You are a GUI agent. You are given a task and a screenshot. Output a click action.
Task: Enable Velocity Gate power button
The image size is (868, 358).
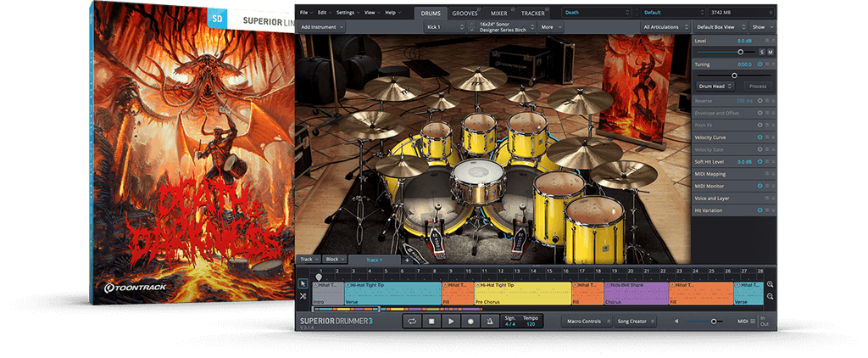pyautogui.click(x=760, y=149)
